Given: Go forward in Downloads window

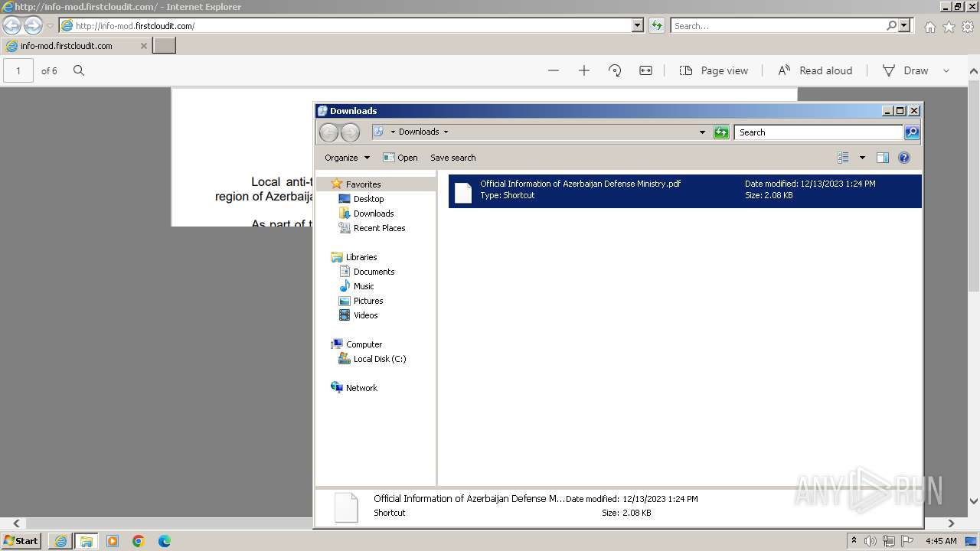Looking at the screenshot, I should 350,132.
